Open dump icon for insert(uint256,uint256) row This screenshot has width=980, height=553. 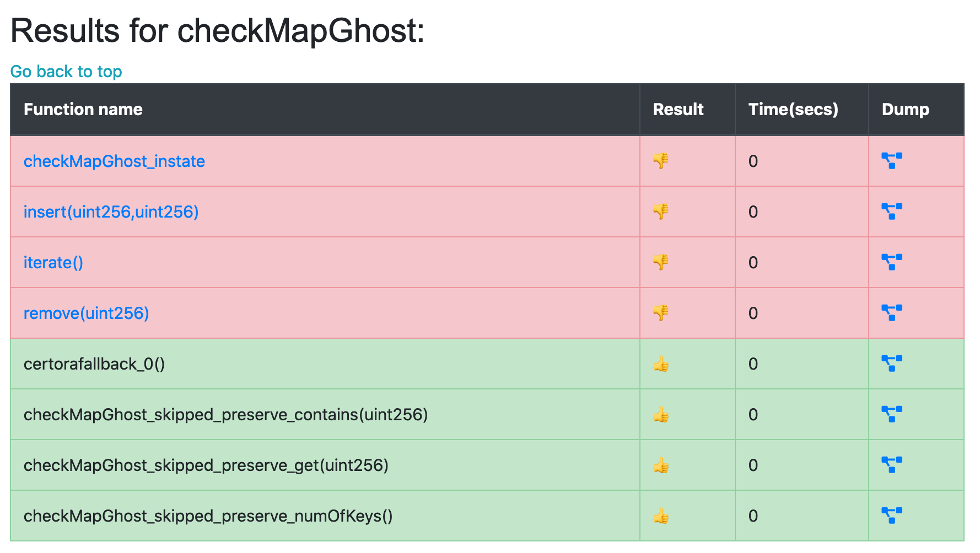click(891, 212)
